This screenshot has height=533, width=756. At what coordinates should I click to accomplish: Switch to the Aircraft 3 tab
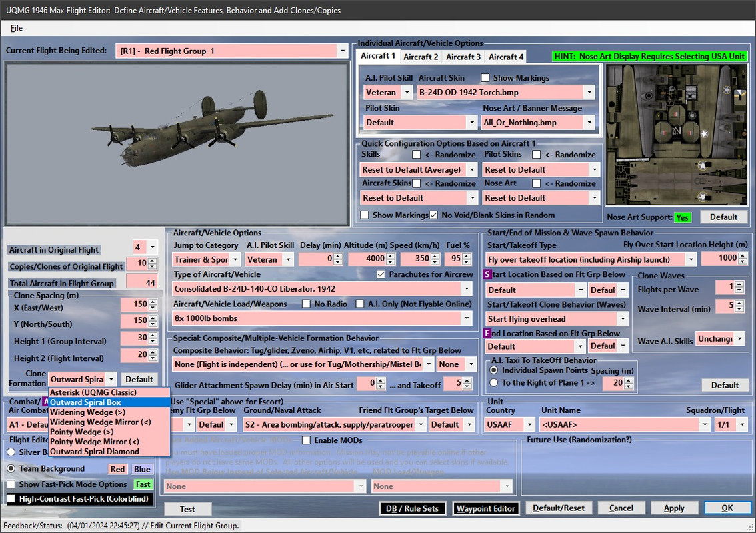[463, 57]
